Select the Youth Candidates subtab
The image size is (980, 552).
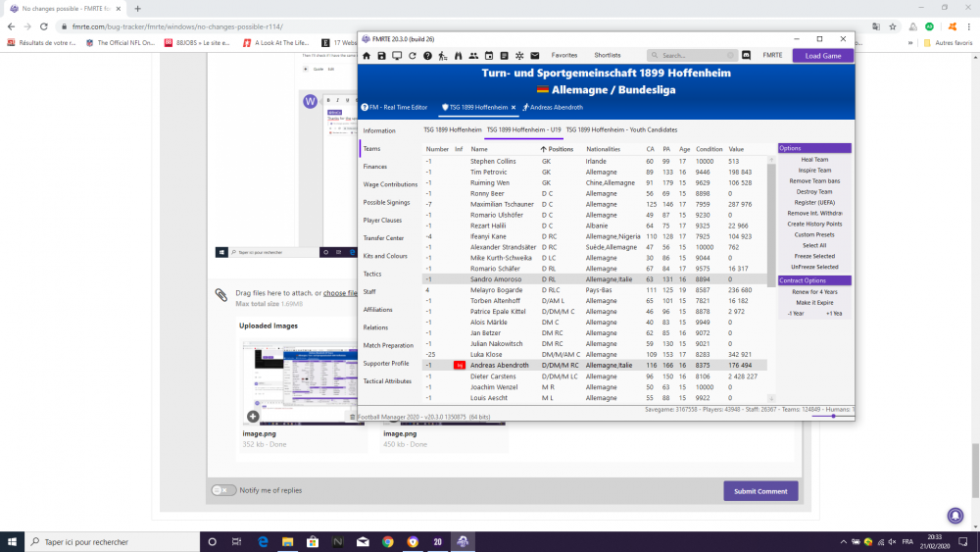[621, 130]
